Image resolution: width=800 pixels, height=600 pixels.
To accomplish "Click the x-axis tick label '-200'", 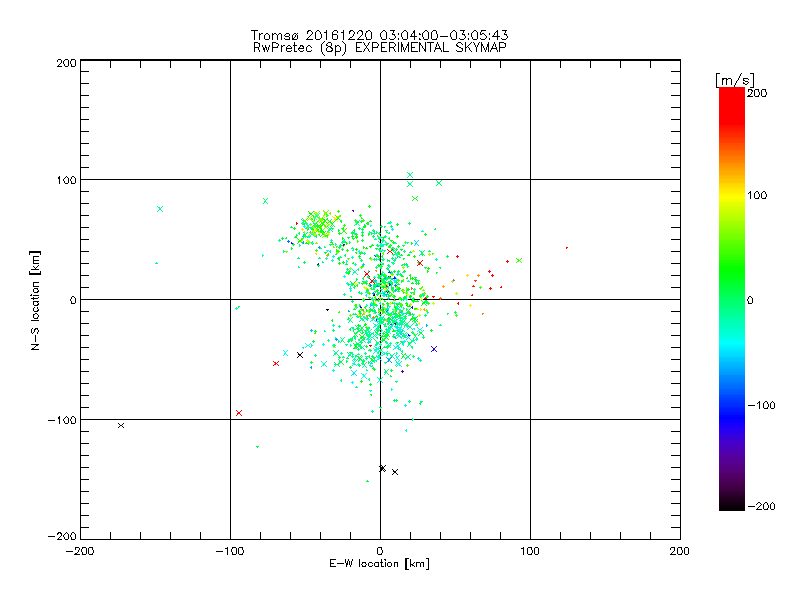I will pos(81,551).
